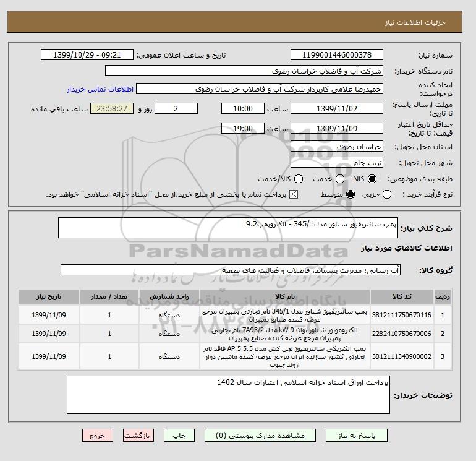Click the announcement date field 1399/10/29 - 09:21
Image resolution: width=476 pixels, height=461 pixels.
(x=87, y=54)
